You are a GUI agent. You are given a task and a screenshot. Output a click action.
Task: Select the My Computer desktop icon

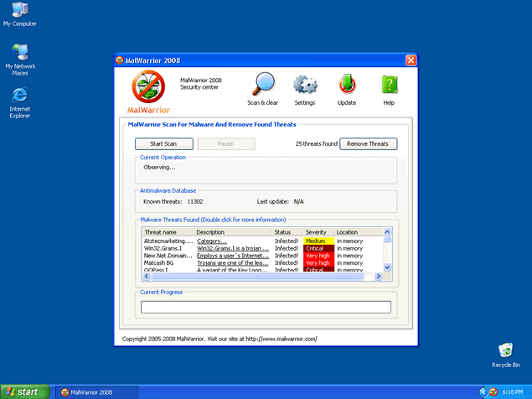(19, 14)
